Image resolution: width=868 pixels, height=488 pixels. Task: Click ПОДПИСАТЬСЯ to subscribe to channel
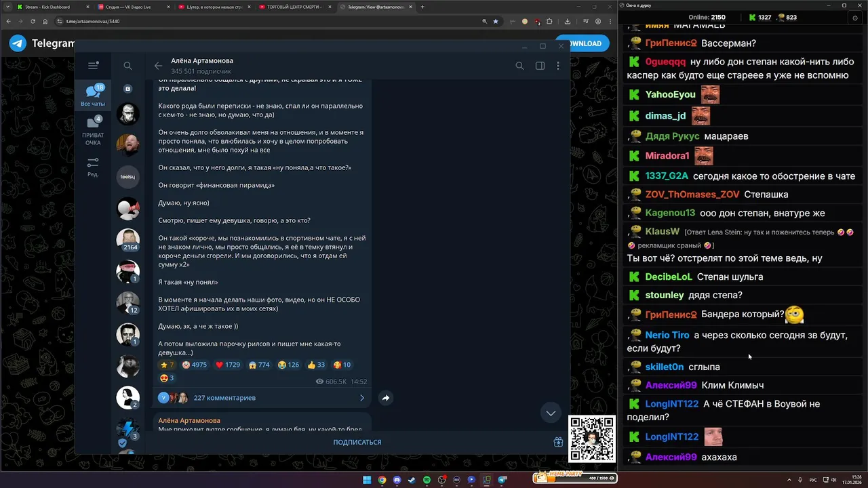(x=357, y=442)
